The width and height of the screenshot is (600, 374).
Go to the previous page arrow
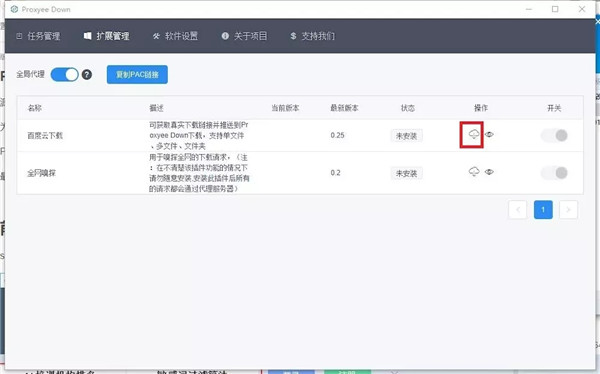pyautogui.click(x=518, y=209)
